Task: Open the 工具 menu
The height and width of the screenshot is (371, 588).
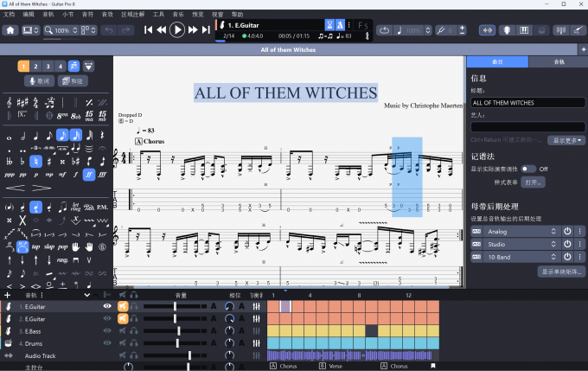Action: click(x=158, y=15)
